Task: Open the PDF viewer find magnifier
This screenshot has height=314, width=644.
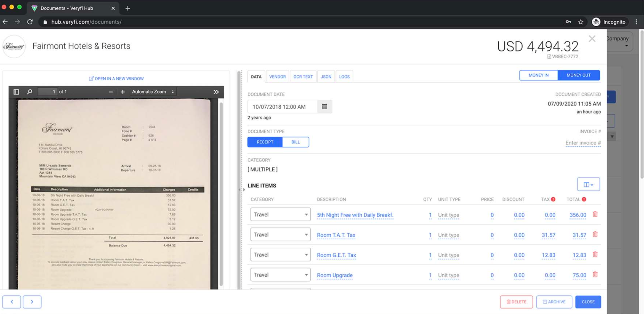Action: coord(30,92)
